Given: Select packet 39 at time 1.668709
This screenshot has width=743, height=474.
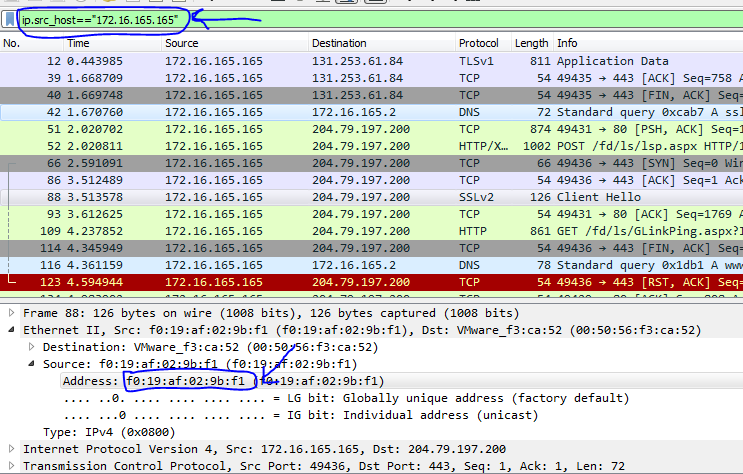Looking at the screenshot, I should tap(372, 78).
